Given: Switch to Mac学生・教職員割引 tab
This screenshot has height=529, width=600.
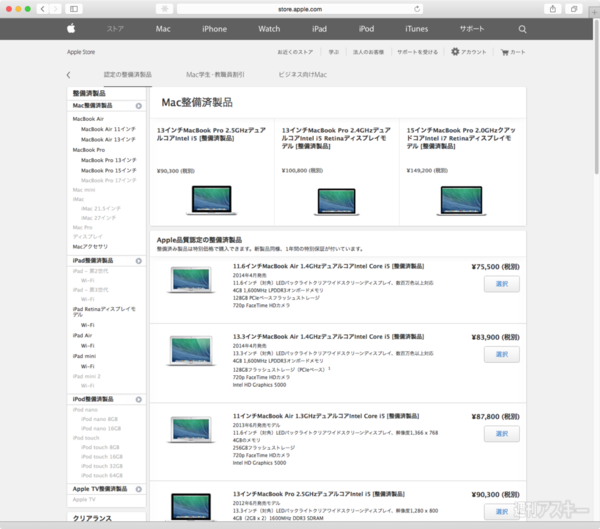Looking at the screenshot, I should [x=215, y=75].
